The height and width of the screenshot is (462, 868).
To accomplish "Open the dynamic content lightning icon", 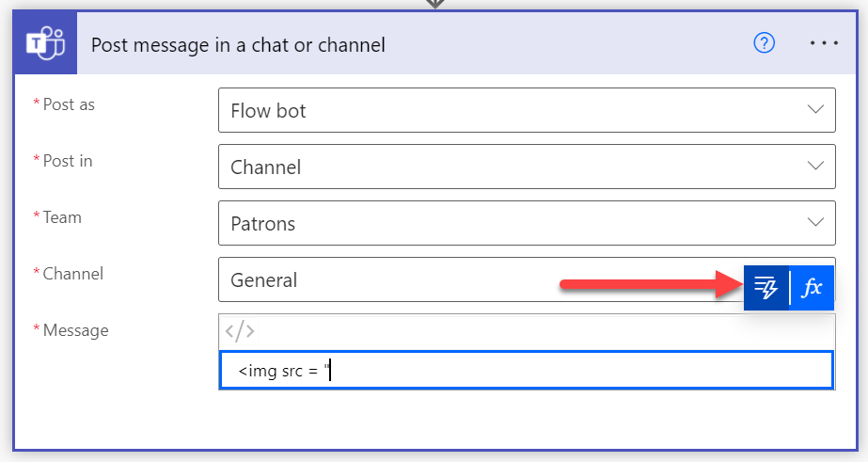I will point(766,288).
